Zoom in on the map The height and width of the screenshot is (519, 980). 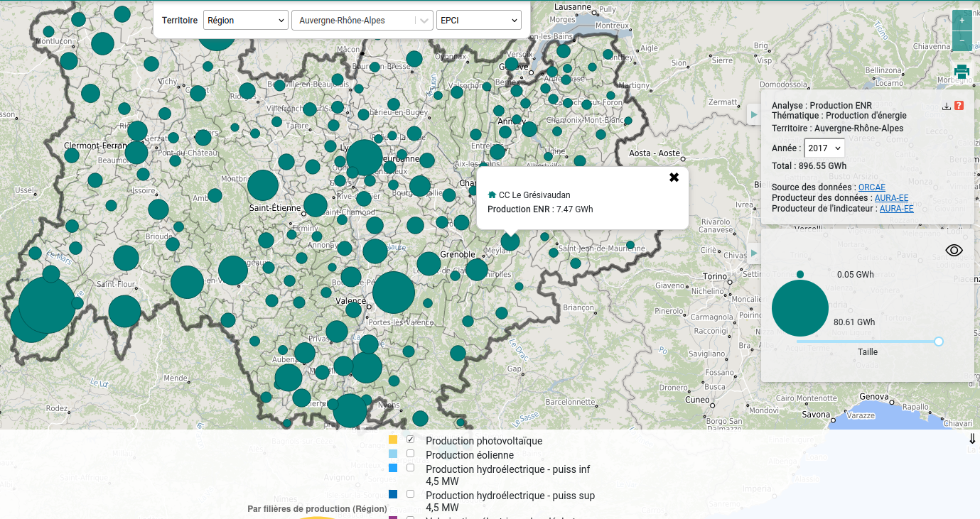tap(962, 21)
